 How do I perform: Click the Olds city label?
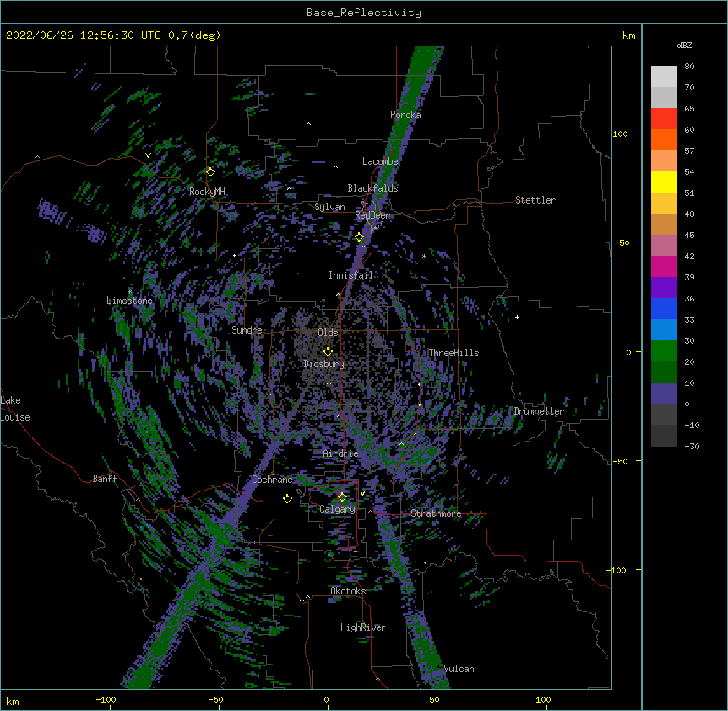click(328, 333)
